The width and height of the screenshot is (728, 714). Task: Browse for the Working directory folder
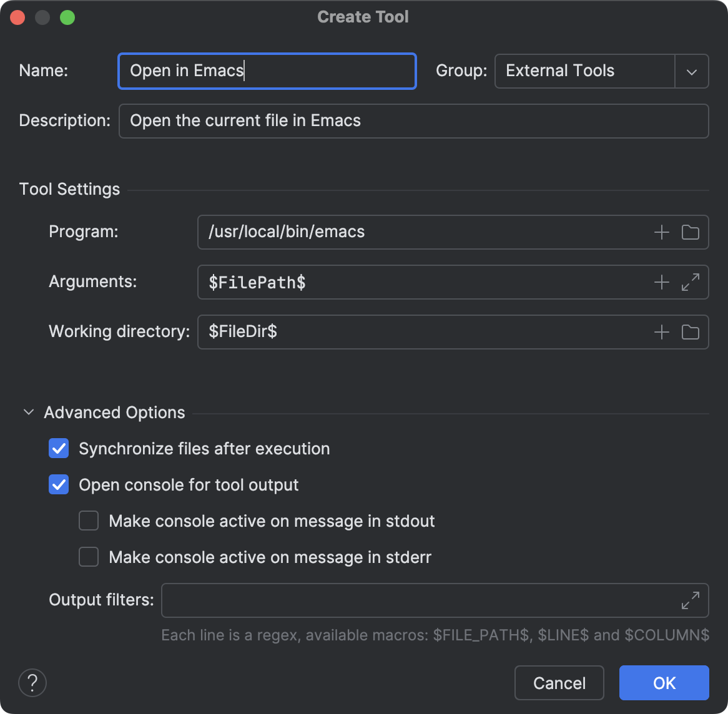point(691,332)
